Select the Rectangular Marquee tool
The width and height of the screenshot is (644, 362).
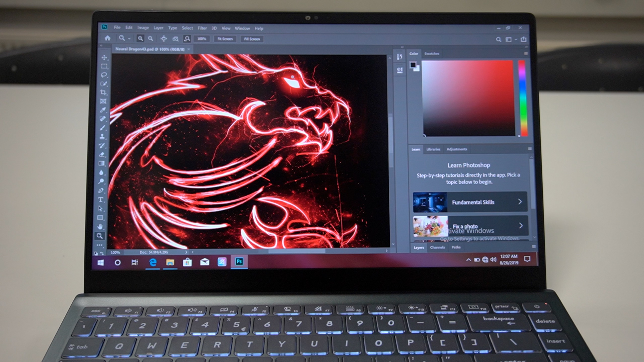tap(104, 66)
